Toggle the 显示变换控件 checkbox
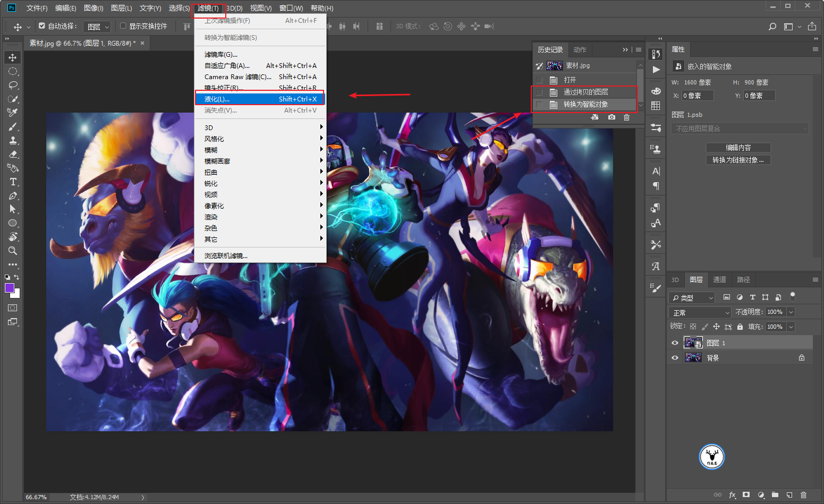824x504 pixels. [123, 25]
